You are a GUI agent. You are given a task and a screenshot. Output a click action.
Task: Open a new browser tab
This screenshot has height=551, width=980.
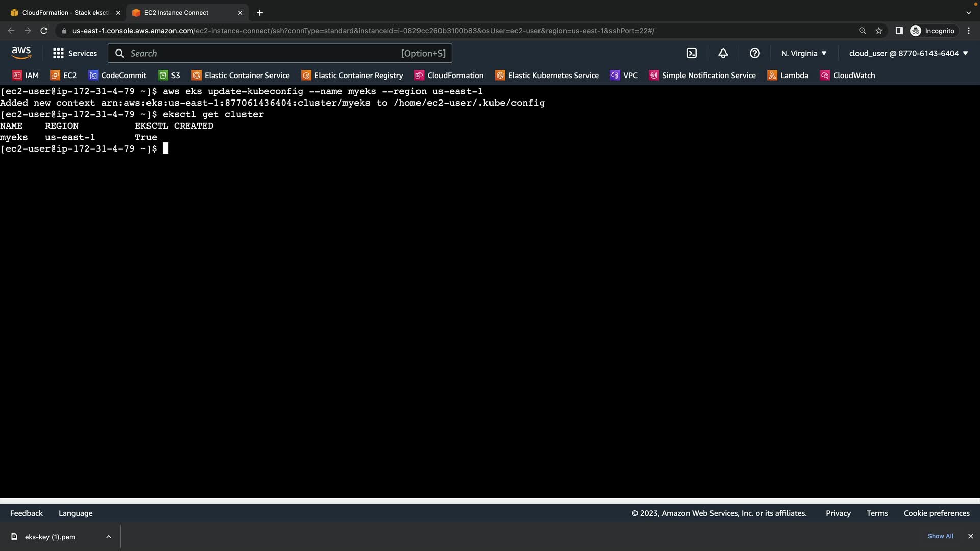[x=260, y=13]
